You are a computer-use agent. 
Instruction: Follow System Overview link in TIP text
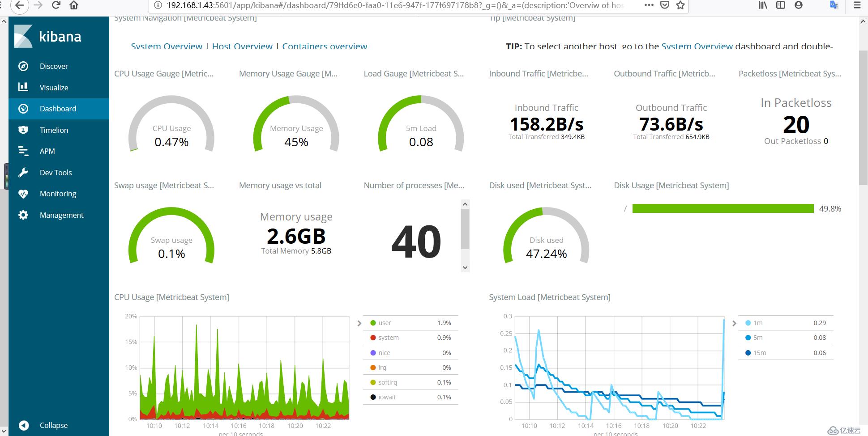coord(697,46)
